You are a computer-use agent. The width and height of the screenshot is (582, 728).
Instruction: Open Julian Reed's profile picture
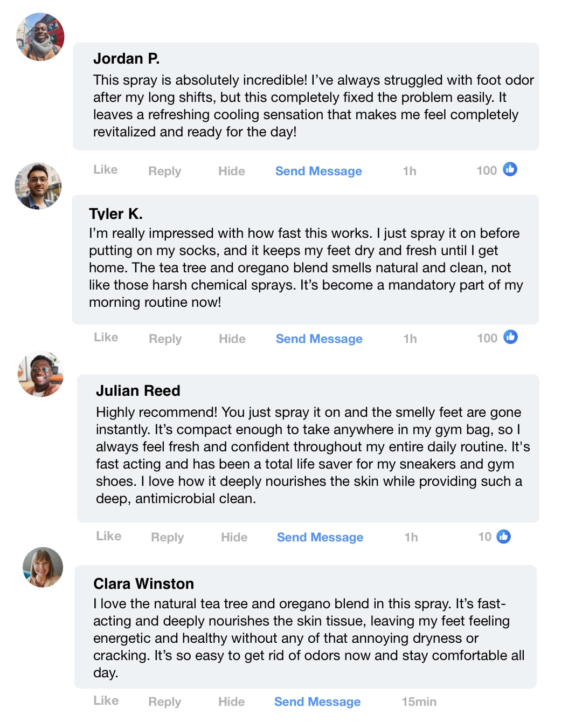point(40,374)
